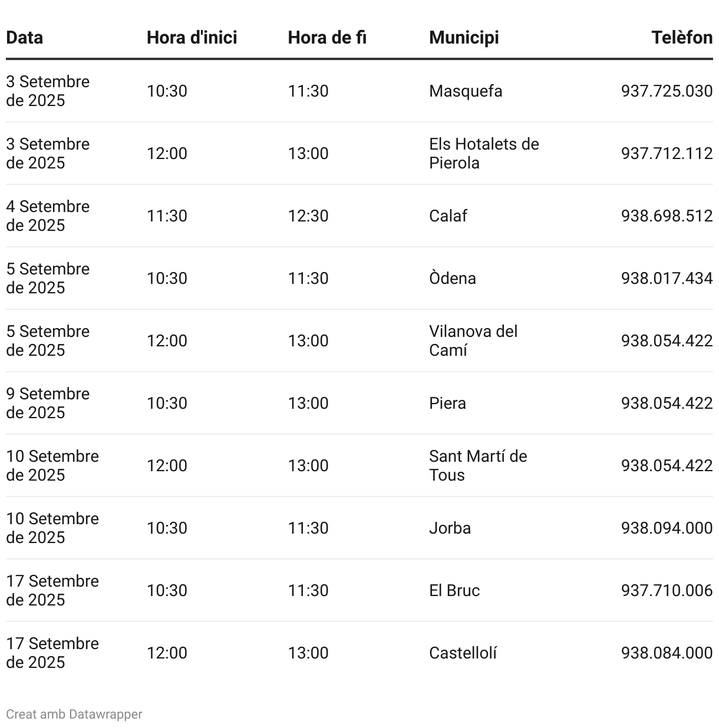719x728 pixels.
Task: Open the Creat amb Datawrapper link
Action: pos(74,714)
